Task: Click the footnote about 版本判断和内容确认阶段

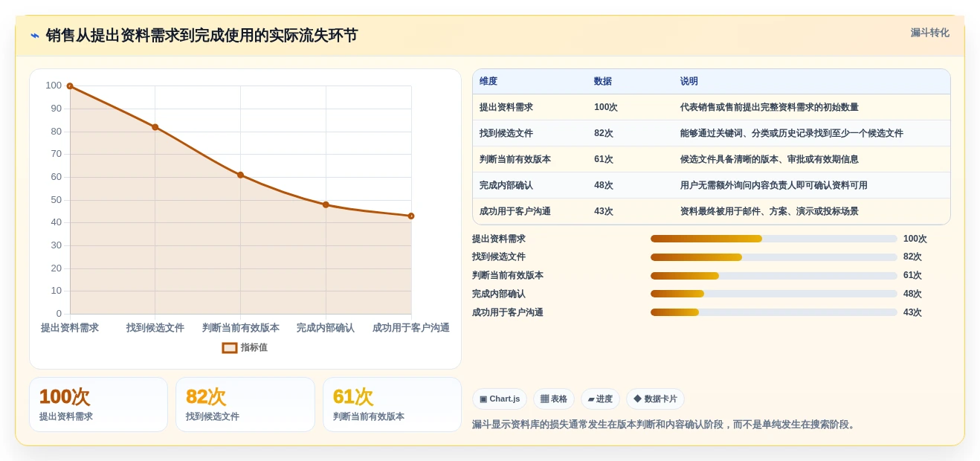Action: (665, 425)
